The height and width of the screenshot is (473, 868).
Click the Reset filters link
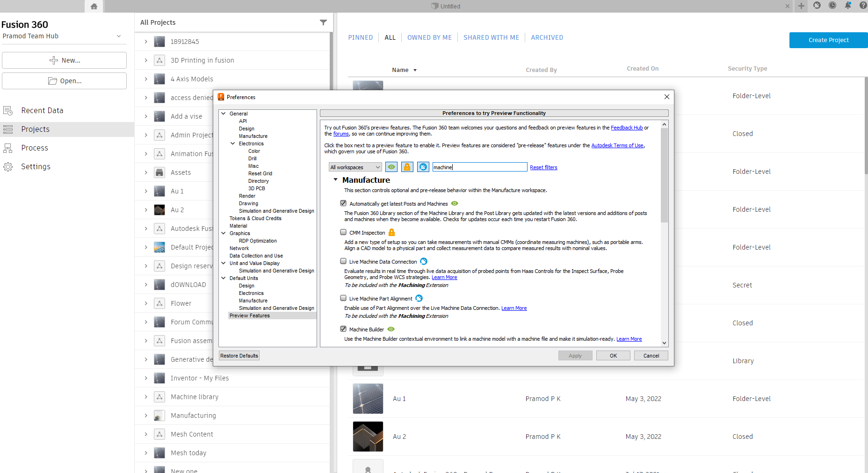click(x=543, y=167)
